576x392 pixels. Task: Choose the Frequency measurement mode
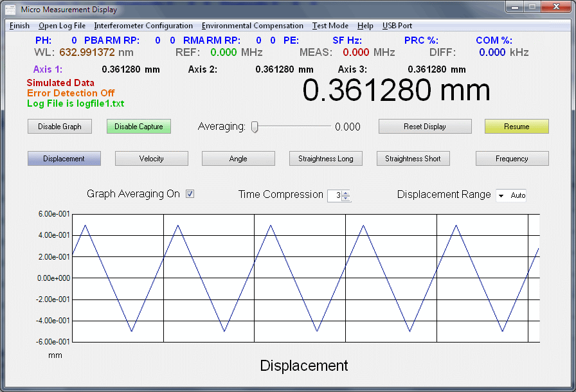pos(512,159)
